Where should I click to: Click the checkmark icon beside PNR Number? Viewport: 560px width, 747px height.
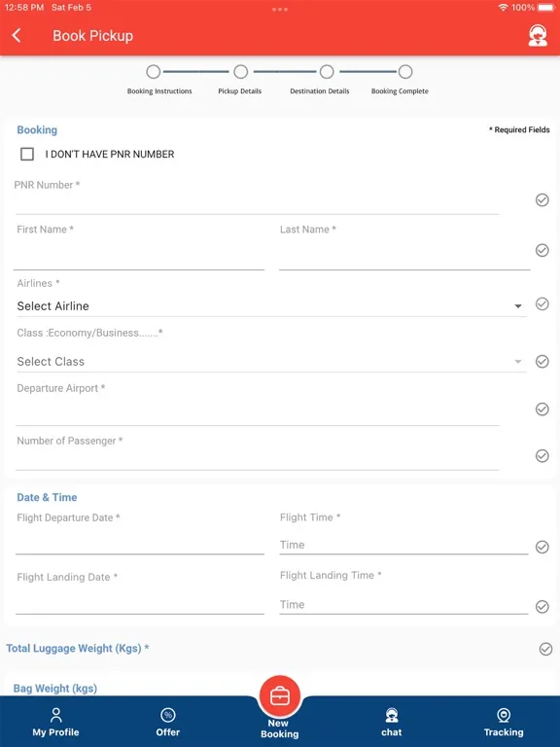pyautogui.click(x=542, y=200)
